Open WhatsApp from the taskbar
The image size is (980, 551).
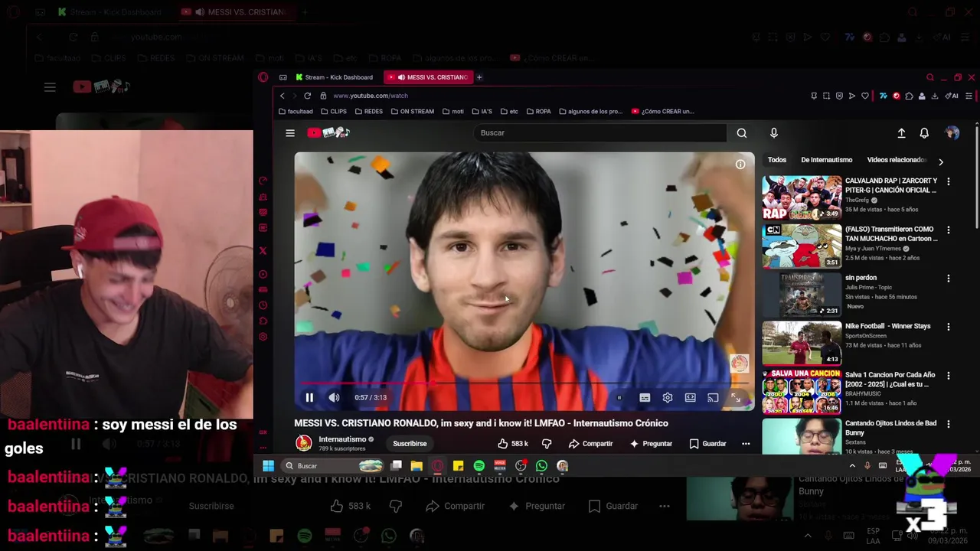click(x=541, y=465)
